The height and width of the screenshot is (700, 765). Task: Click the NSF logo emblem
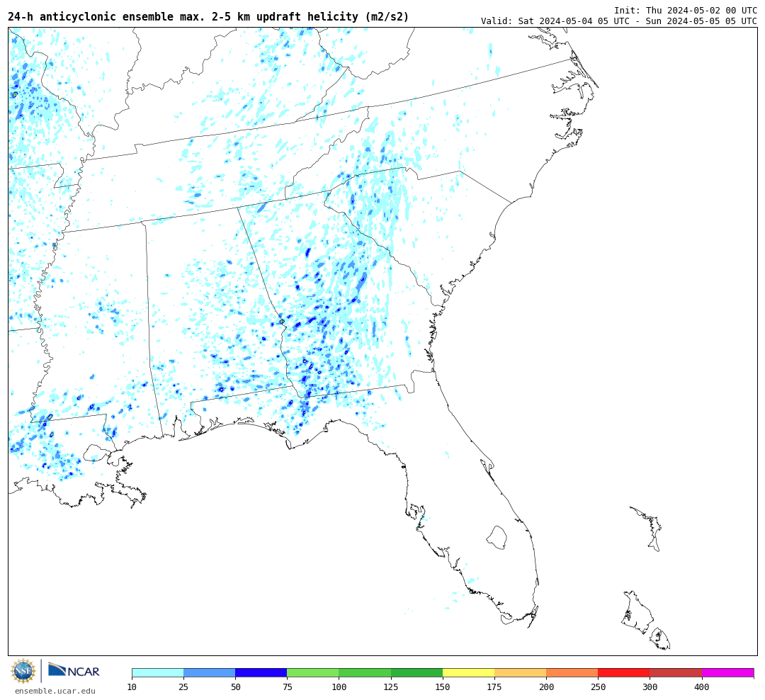coord(23,671)
